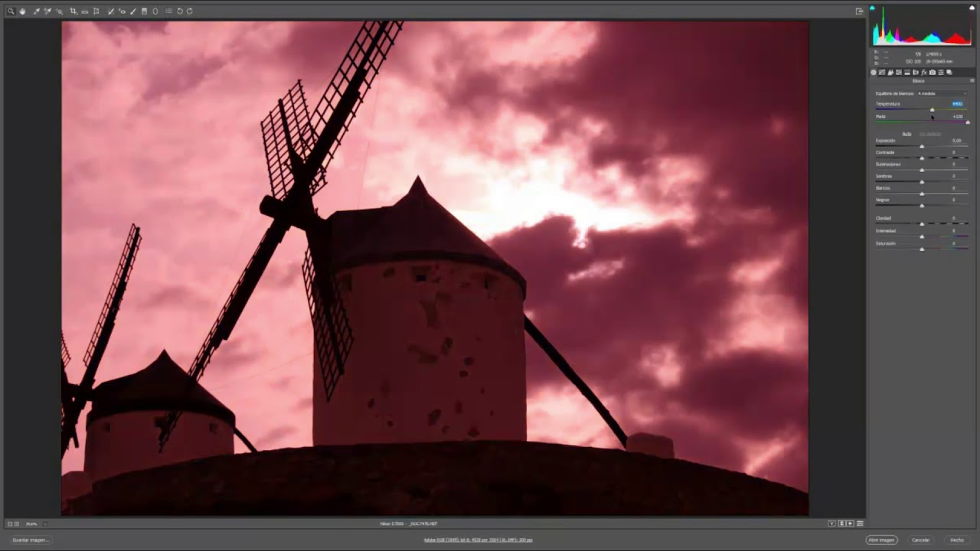Screen dimensions: 980x551
Task: Switch to the Basic panel tab
Action: click(874, 73)
